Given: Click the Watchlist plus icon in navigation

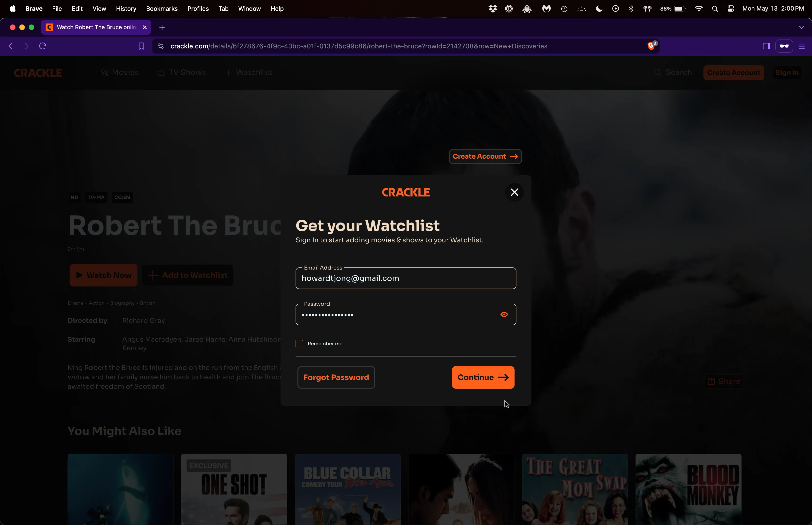Looking at the screenshot, I should coord(228,72).
